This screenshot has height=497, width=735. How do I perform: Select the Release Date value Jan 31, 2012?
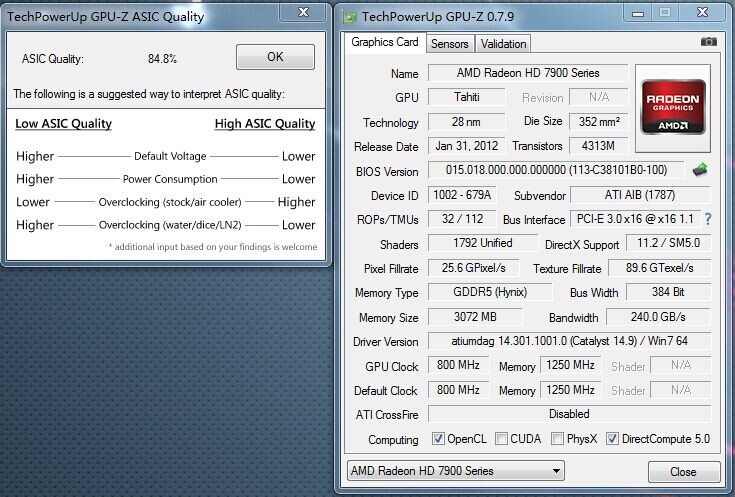(467, 146)
